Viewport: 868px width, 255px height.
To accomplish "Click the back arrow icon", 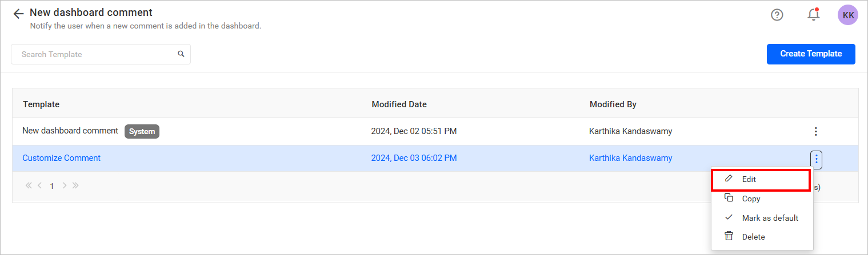I will (x=18, y=14).
